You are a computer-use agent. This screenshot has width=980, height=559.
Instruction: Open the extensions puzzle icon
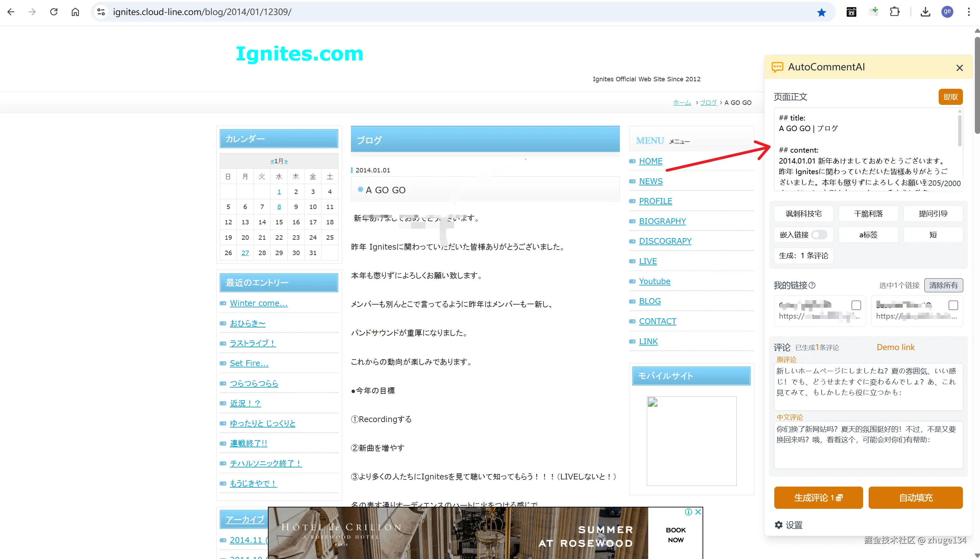tap(894, 12)
